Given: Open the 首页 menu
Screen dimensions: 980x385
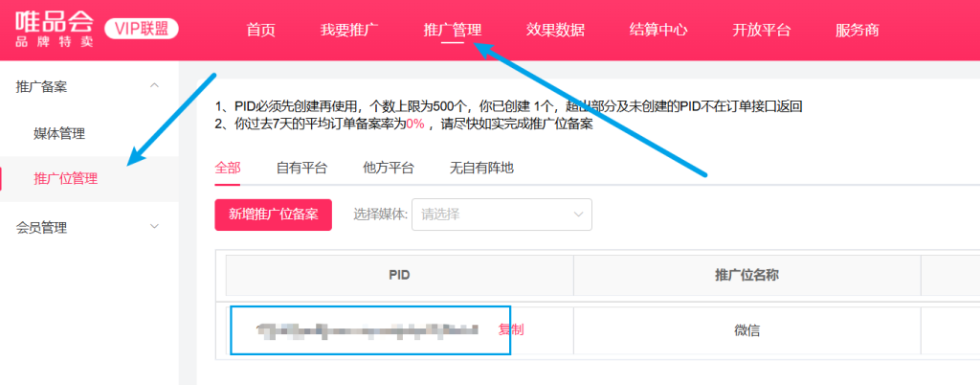Looking at the screenshot, I should click(260, 30).
